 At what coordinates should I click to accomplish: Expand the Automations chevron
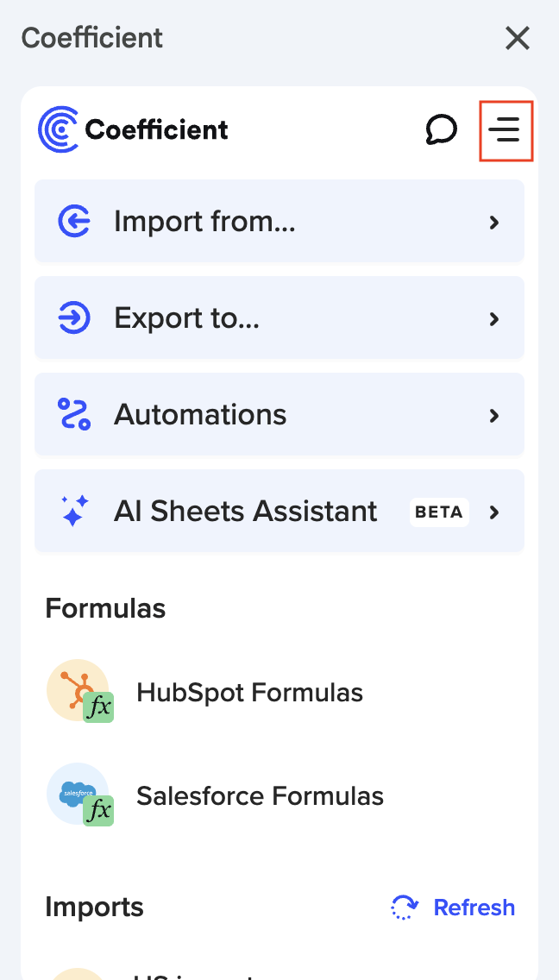(x=494, y=416)
